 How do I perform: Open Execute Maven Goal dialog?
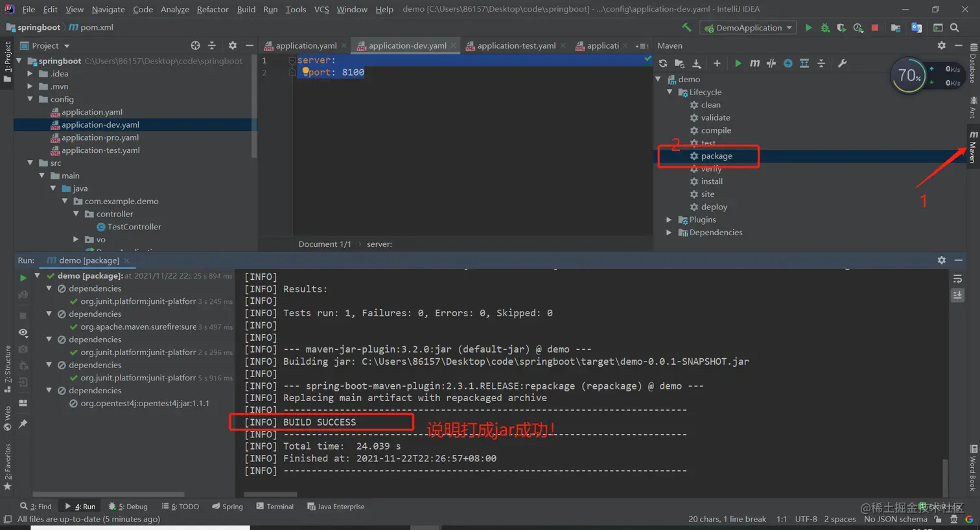(754, 63)
